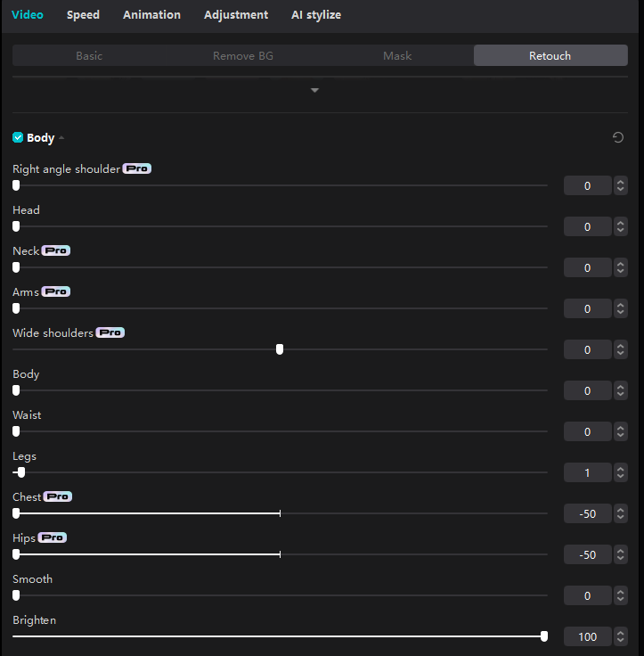Click the Legs slider handle
The width and height of the screenshot is (644, 656).
[x=21, y=472]
